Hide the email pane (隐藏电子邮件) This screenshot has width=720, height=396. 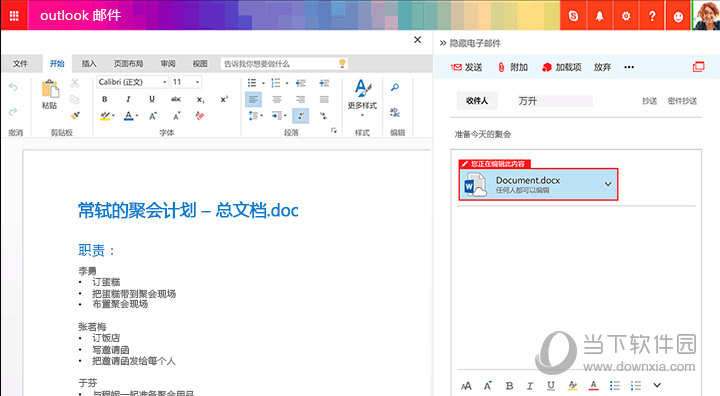(x=470, y=43)
